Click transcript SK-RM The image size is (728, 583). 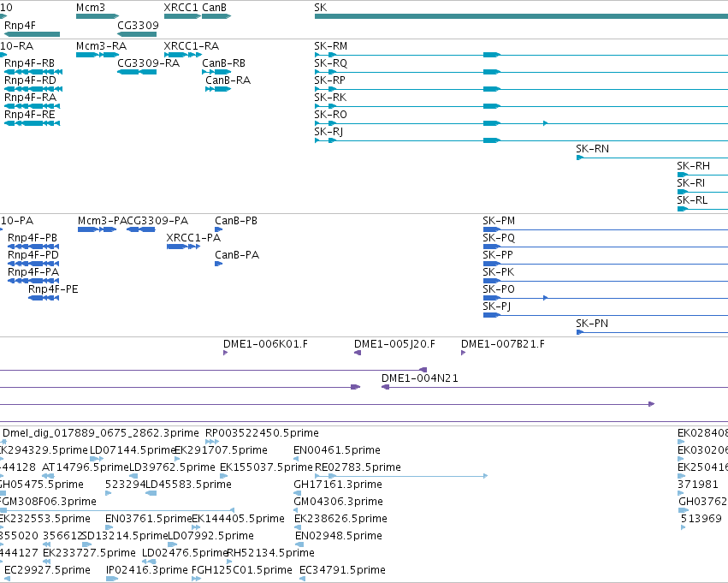521,55
